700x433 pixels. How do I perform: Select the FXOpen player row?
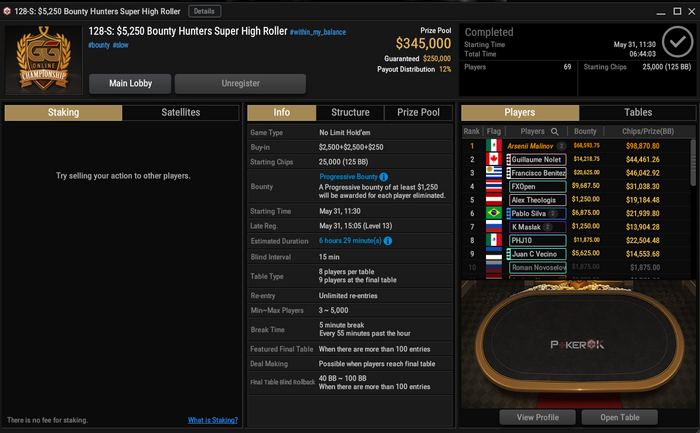(x=578, y=186)
